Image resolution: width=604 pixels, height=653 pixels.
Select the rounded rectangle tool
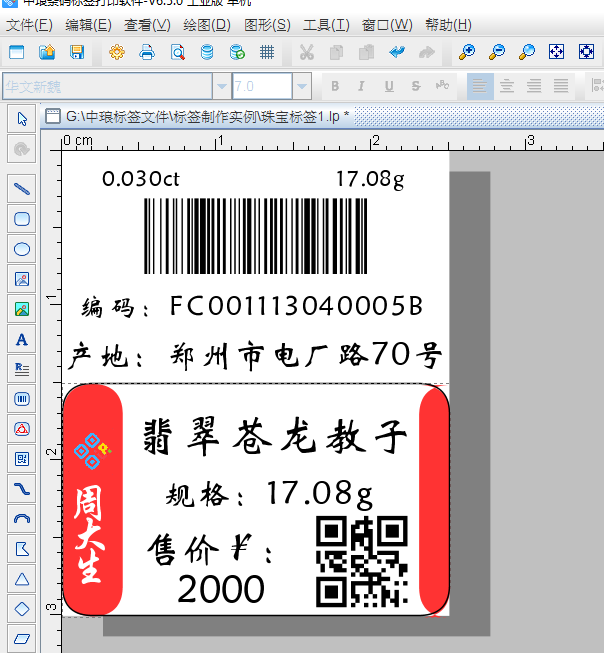coord(21,218)
